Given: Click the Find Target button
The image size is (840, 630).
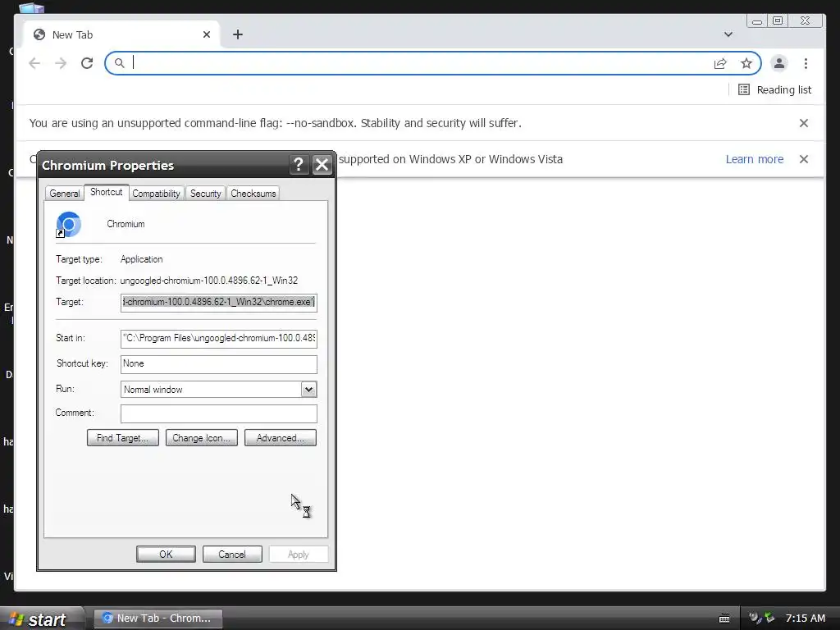Looking at the screenshot, I should coord(123,438).
